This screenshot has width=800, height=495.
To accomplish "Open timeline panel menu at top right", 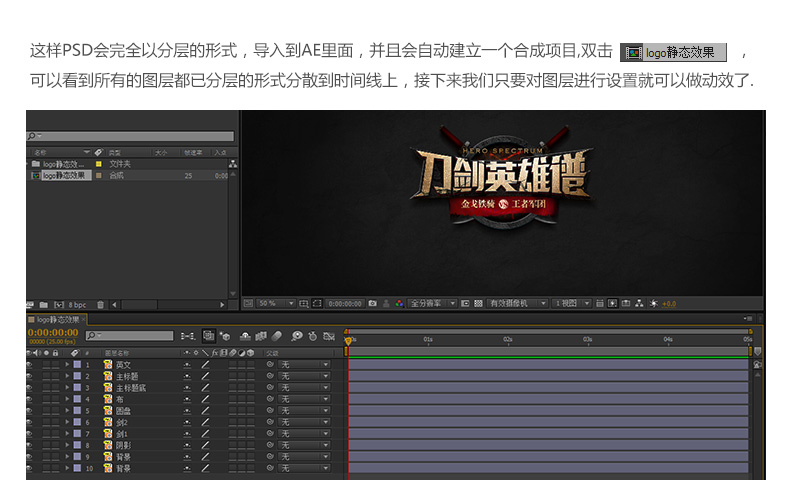I will (748, 318).
